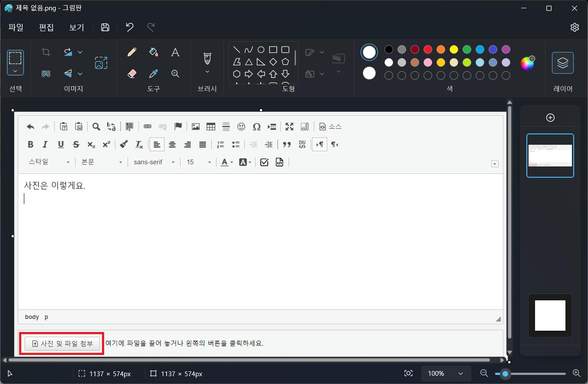588x384 pixels.
Task: Pick the Diamond shape
Action: 273,62
